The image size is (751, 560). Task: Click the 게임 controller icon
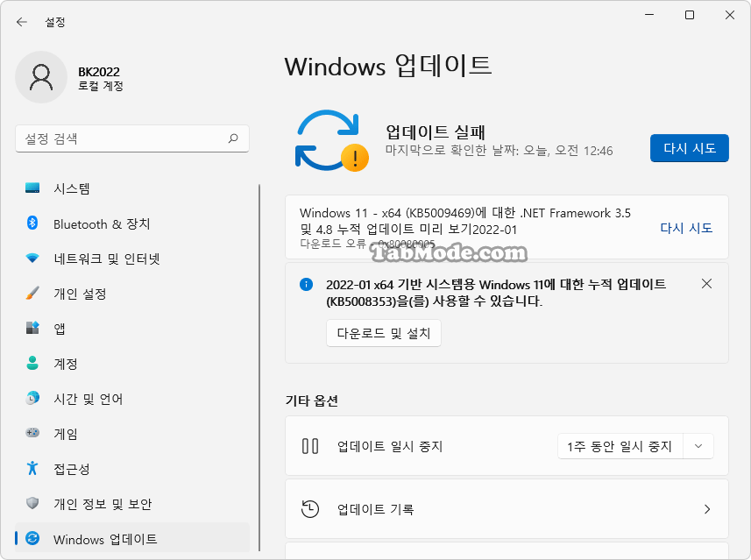(x=32, y=433)
